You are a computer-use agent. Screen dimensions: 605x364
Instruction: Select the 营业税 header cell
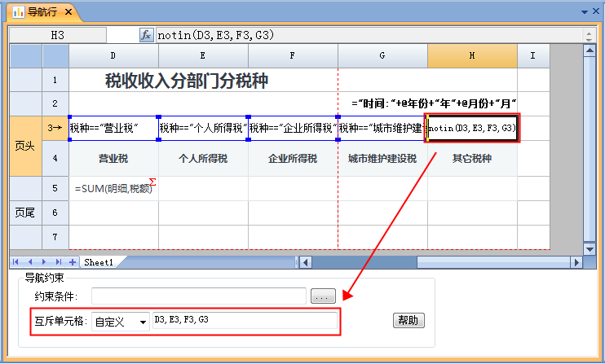click(x=113, y=159)
